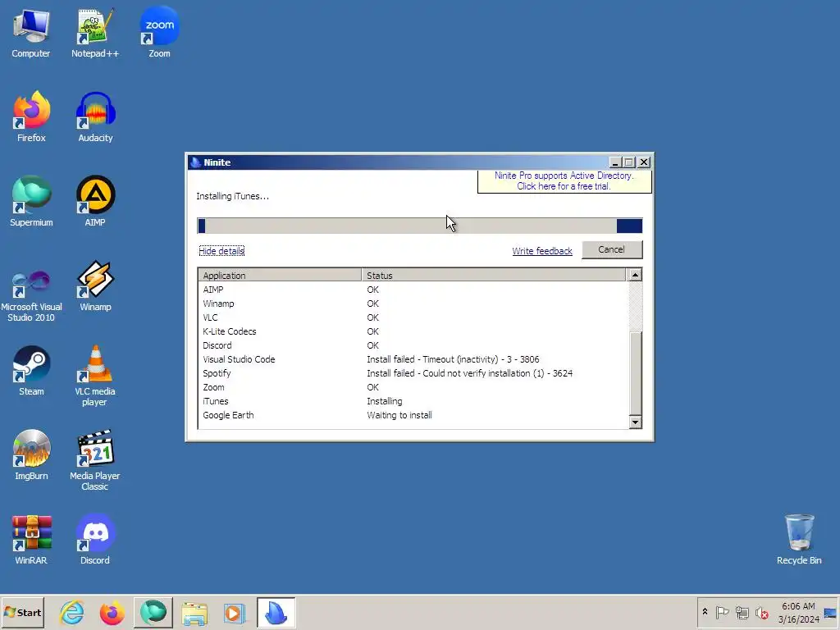Click the Show desktop taskbar button

pos(831,613)
